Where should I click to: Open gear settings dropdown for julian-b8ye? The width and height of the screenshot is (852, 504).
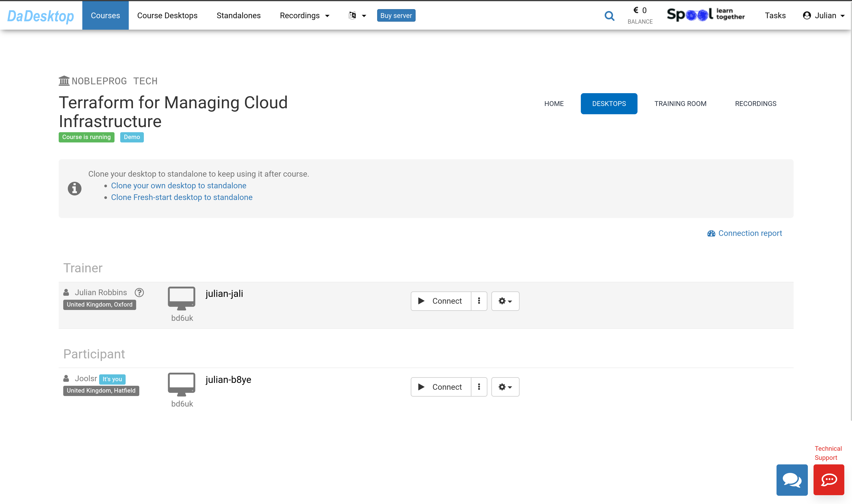505,387
